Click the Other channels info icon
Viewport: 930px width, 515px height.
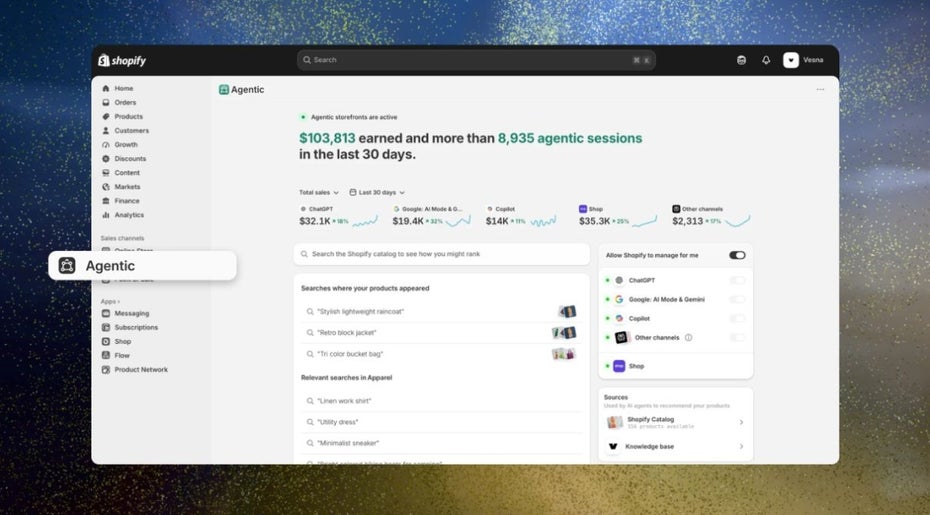point(688,338)
